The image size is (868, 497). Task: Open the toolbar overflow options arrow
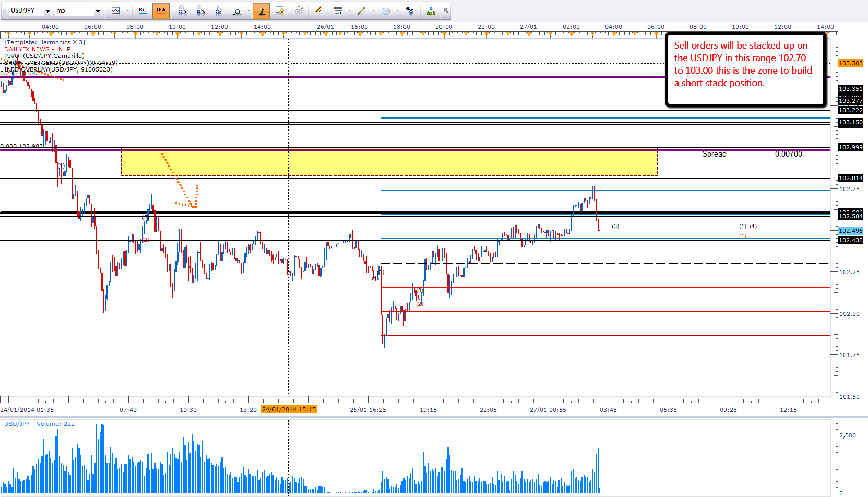point(446,11)
